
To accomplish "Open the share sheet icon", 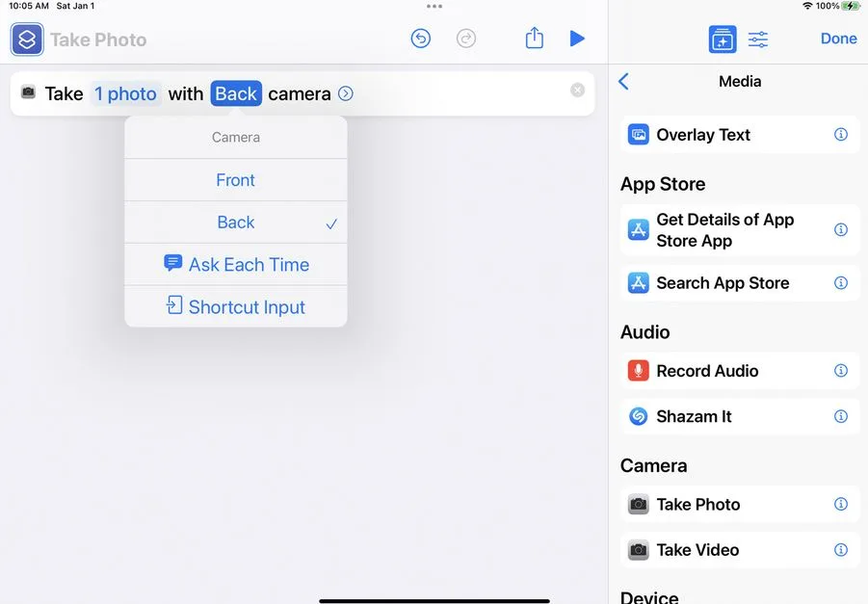I will 535,38.
